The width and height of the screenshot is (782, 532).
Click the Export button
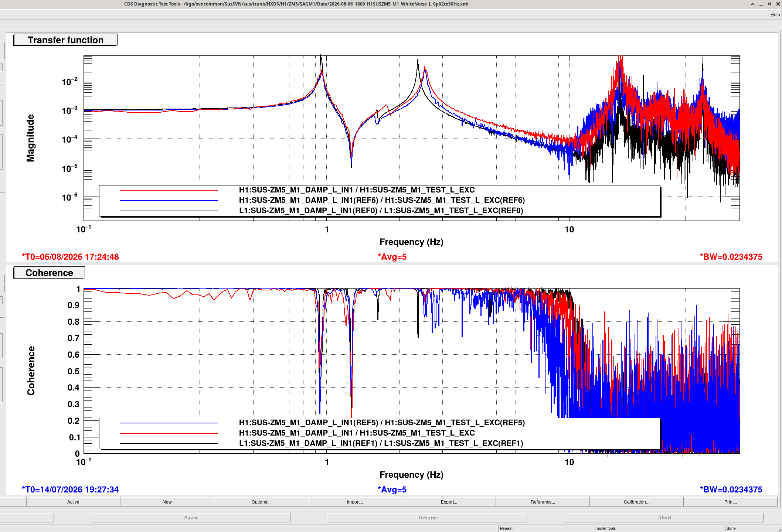[449, 502]
